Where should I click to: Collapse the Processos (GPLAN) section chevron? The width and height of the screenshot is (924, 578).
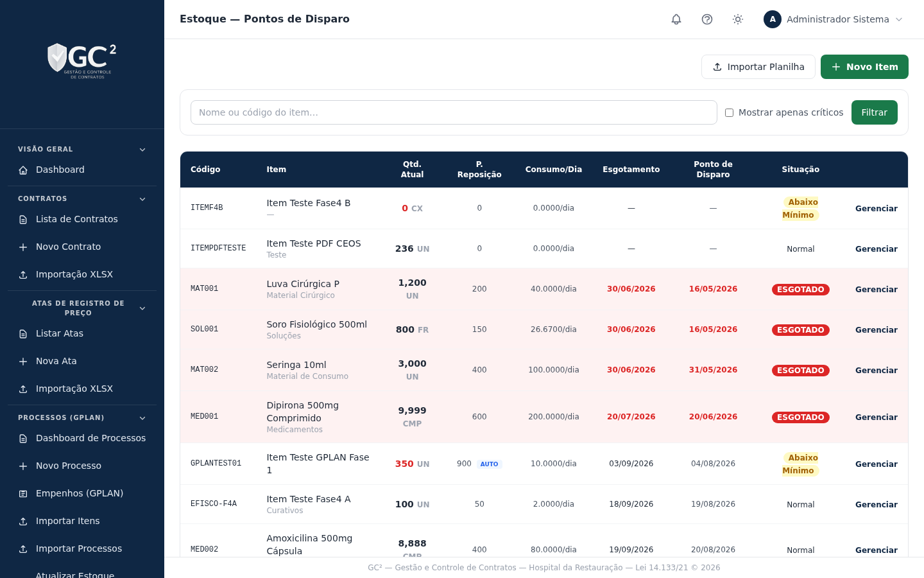coord(142,418)
